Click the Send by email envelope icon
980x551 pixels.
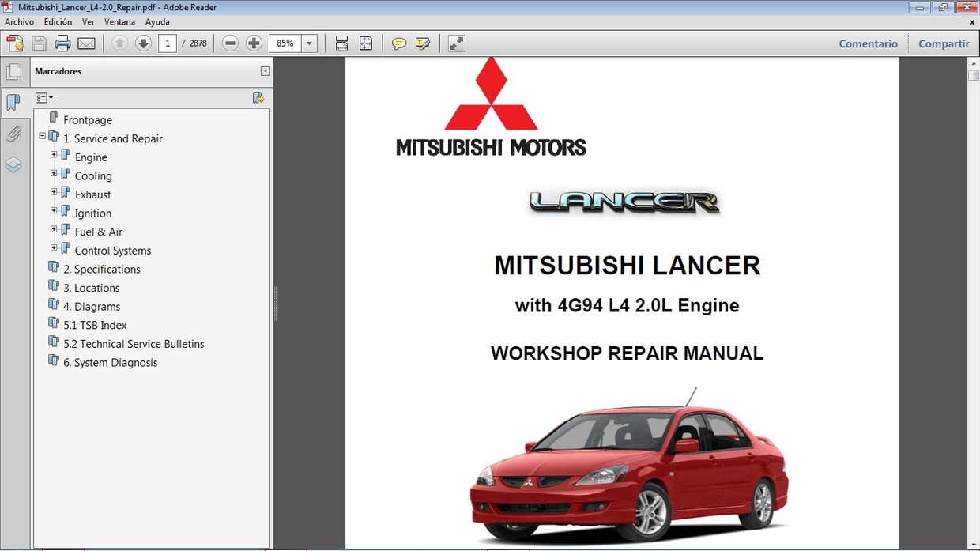87,43
